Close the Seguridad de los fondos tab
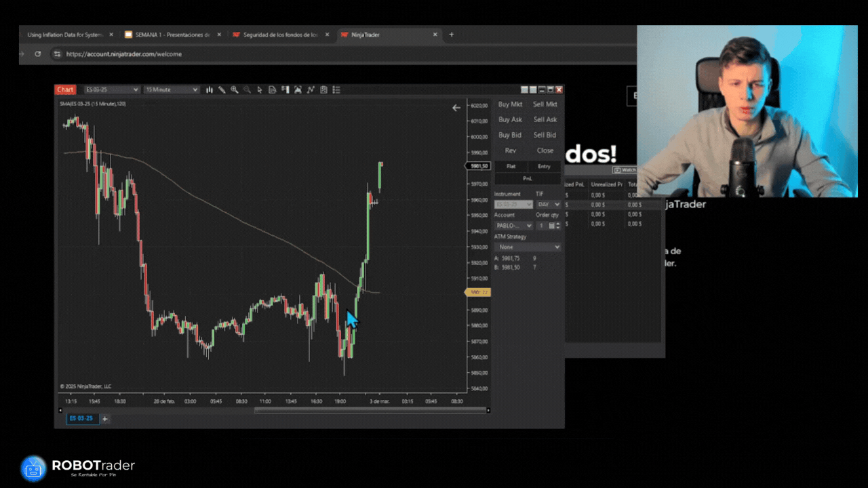This screenshot has width=868, height=488. point(328,35)
